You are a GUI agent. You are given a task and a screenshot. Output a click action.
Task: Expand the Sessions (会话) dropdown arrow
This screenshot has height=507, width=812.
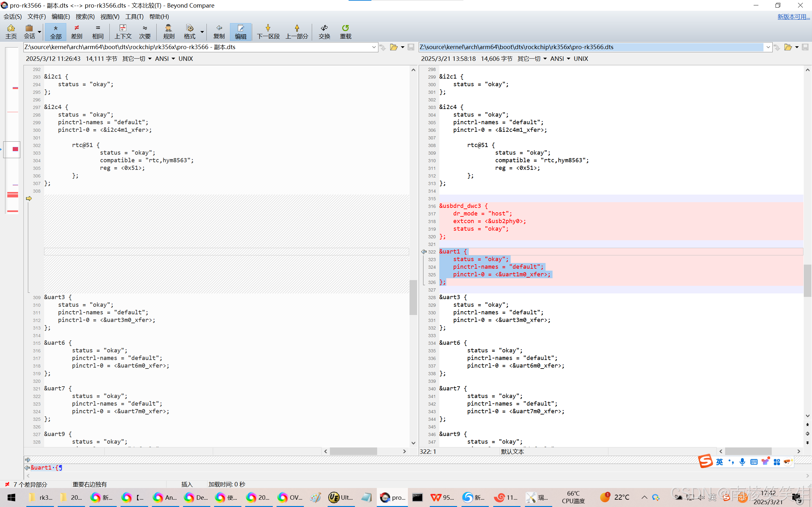coord(39,32)
